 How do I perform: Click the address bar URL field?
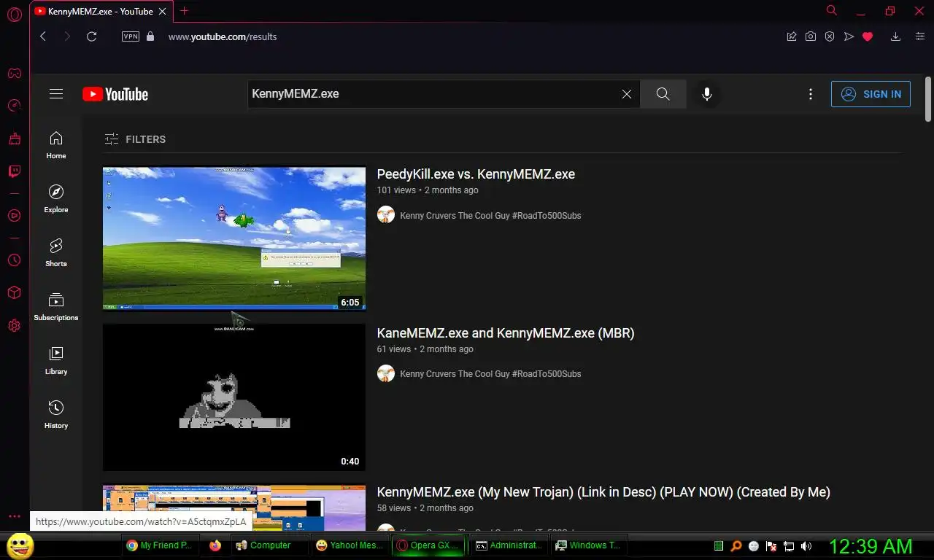click(x=467, y=36)
